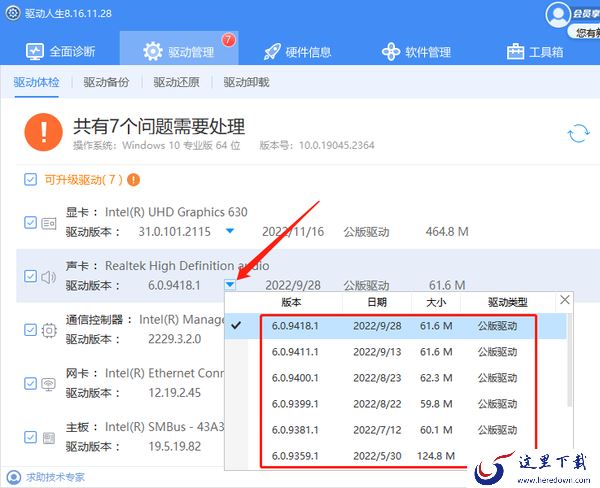Click the network card device icon
The height and width of the screenshot is (488, 600).
point(49,384)
